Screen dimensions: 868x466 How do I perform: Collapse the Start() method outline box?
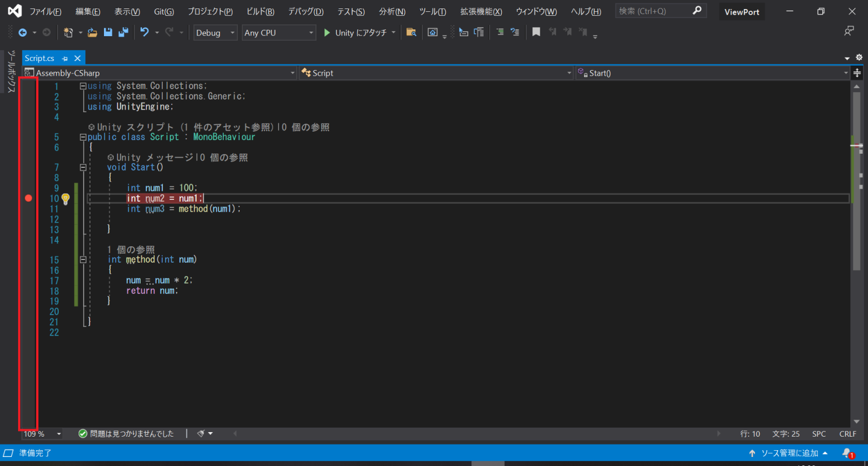(83, 167)
